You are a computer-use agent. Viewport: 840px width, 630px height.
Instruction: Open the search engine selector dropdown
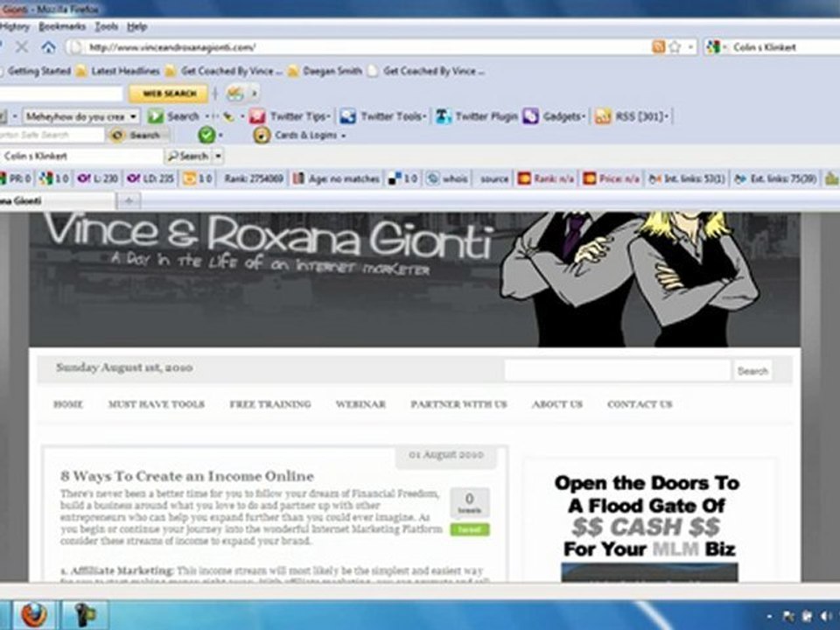click(717, 47)
